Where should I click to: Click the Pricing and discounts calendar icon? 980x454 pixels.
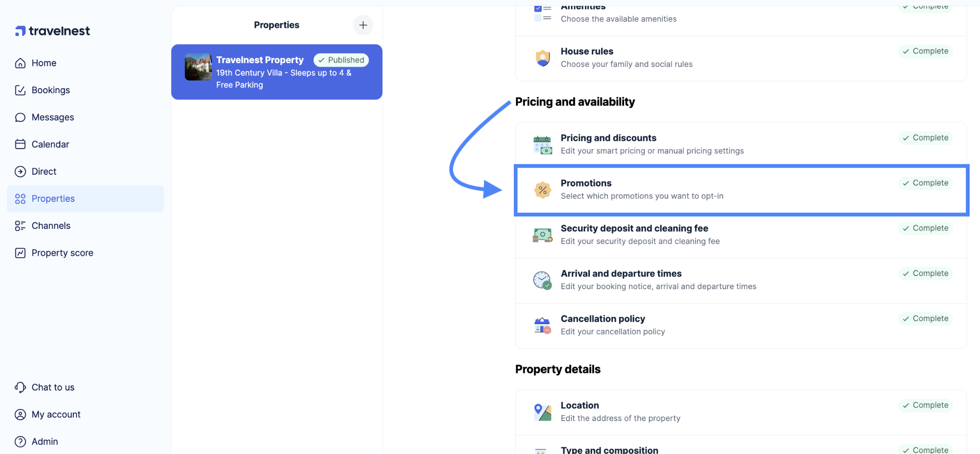[x=542, y=145]
